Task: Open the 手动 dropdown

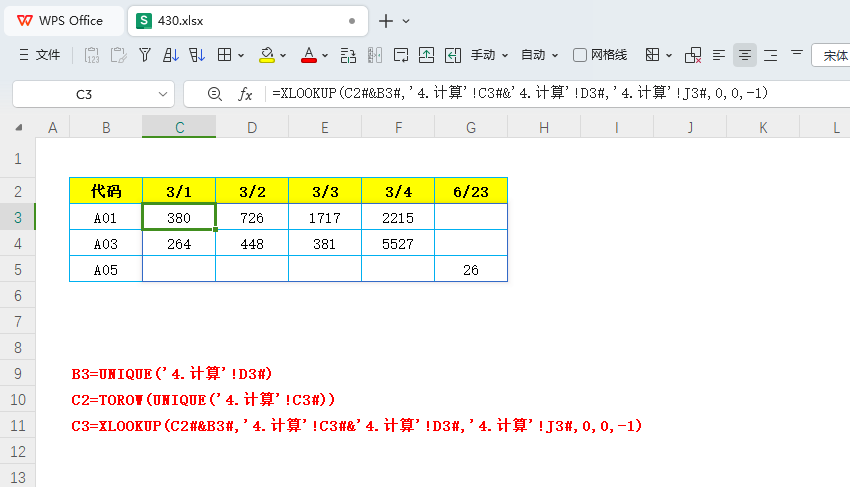Action: pyautogui.click(x=489, y=55)
